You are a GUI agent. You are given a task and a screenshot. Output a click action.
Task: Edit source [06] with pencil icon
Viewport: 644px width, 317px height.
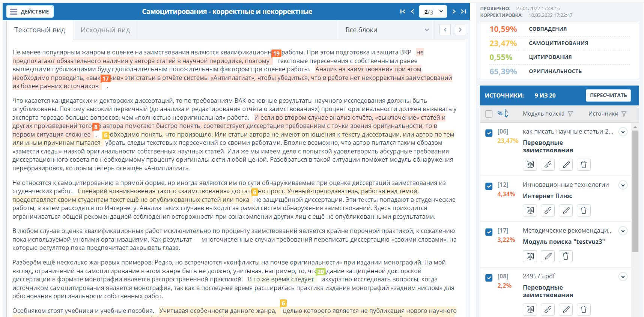pyautogui.click(x=566, y=165)
